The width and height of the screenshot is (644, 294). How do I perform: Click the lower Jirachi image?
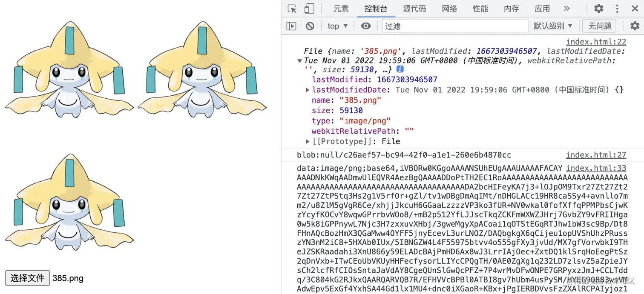click(70, 202)
